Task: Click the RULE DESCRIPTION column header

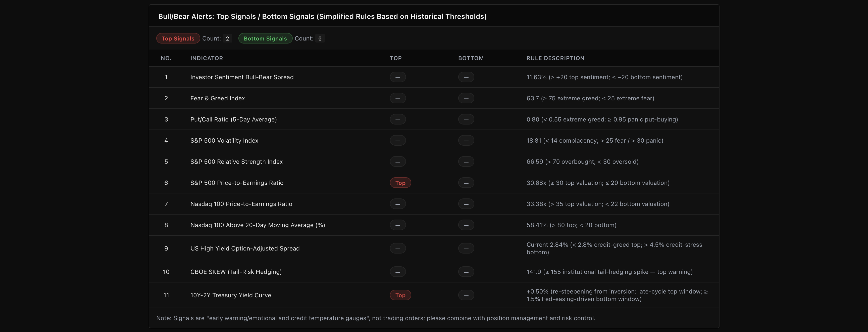Action: tap(555, 58)
